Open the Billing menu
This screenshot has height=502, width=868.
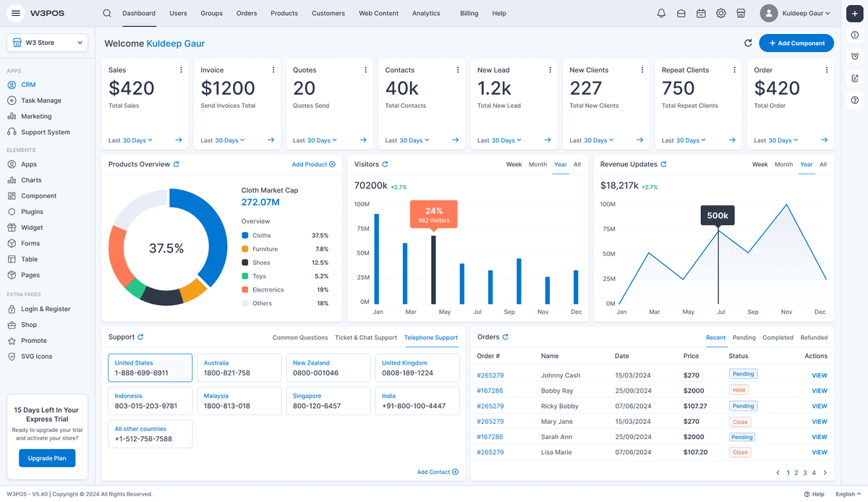coord(469,13)
